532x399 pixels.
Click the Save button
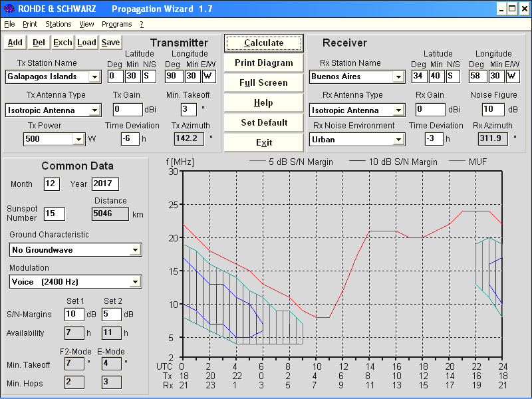[110, 43]
